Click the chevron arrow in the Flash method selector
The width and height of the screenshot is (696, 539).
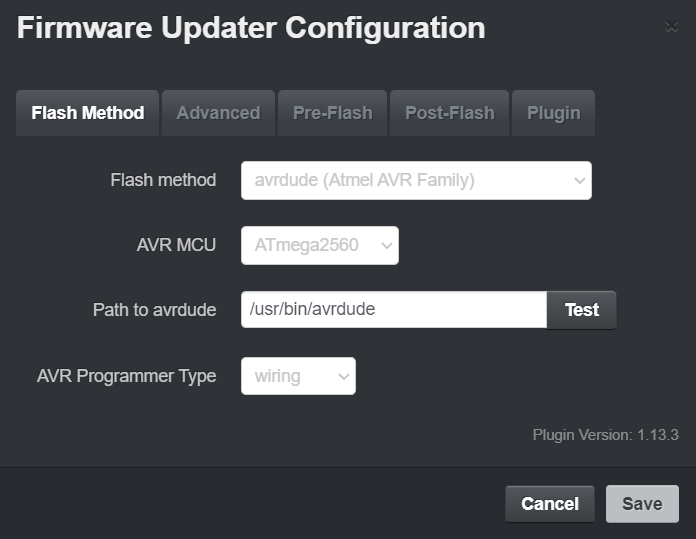click(x=578, y=181)
